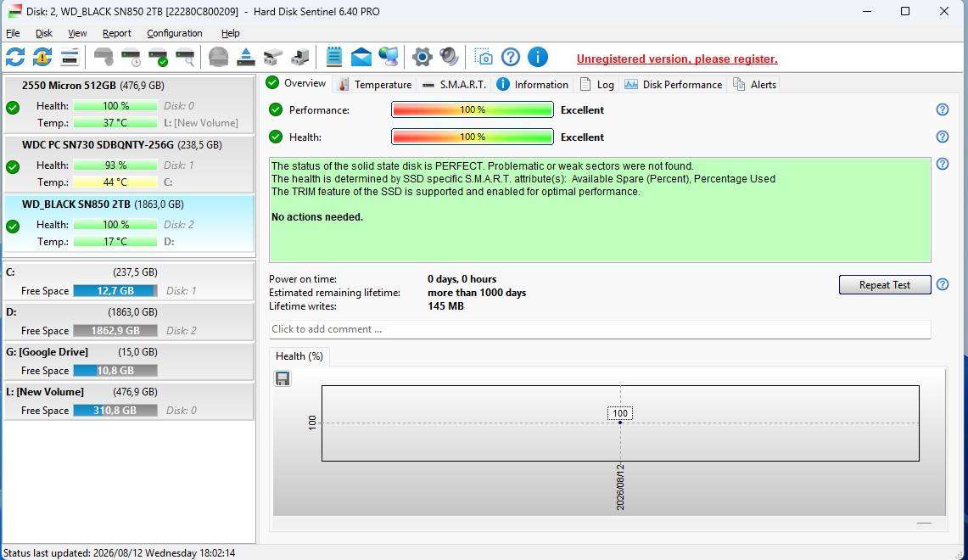The height and width of the screenshot is (560, 968).
Task: Click the G: [Google Drive] volume label
Action: coord(47,352)
